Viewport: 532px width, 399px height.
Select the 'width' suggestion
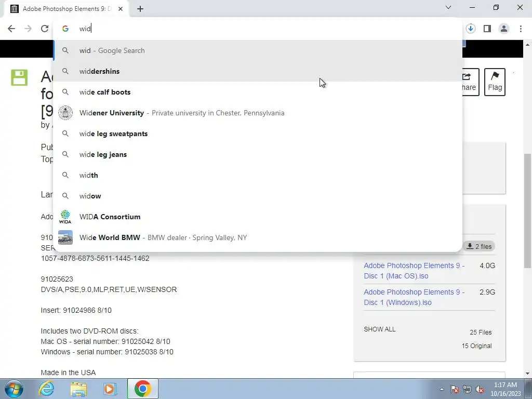click(x=258, y=175)
